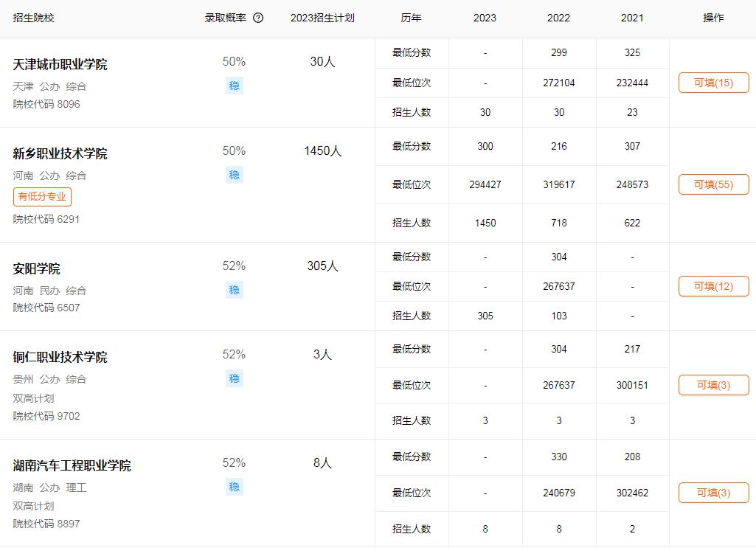Click the 操作 column header

[713, 18]
